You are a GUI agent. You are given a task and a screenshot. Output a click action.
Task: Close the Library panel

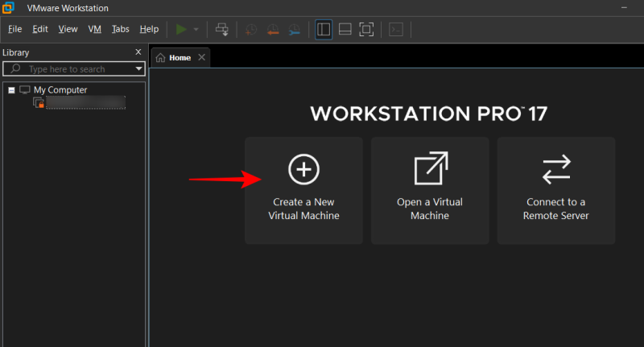pos(138,52)
